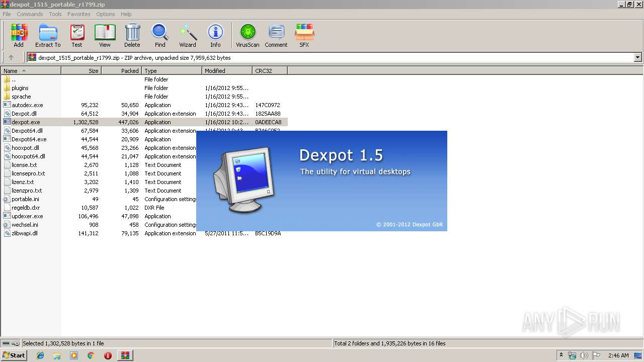Screen dimensions: 644x362
Task: Click the View toolbar icon
Action: tap(105, 35)
